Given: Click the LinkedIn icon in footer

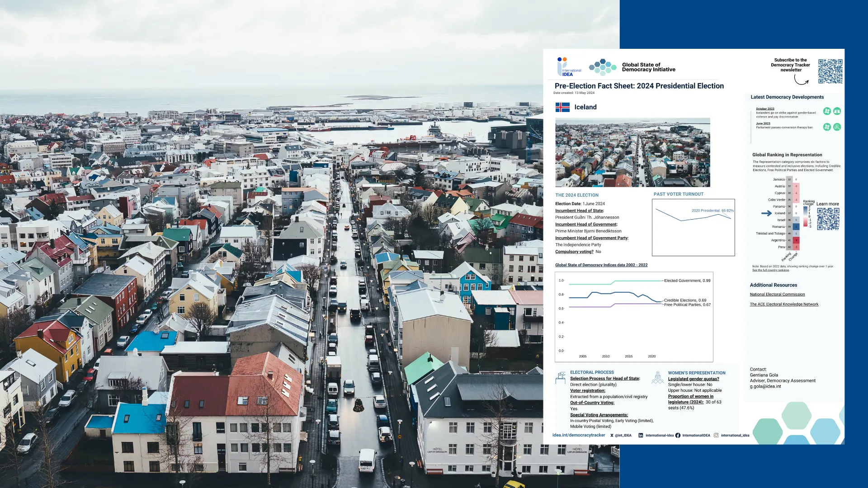Looking at the screenshot, I should (x=641, y=436).
